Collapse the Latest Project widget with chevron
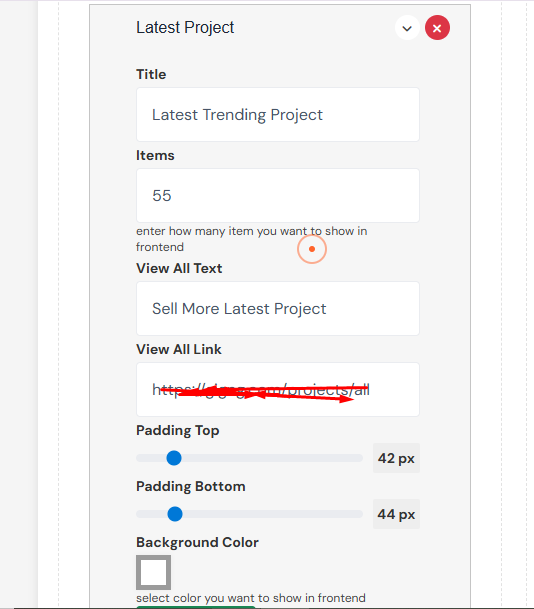 pos(407,28)
